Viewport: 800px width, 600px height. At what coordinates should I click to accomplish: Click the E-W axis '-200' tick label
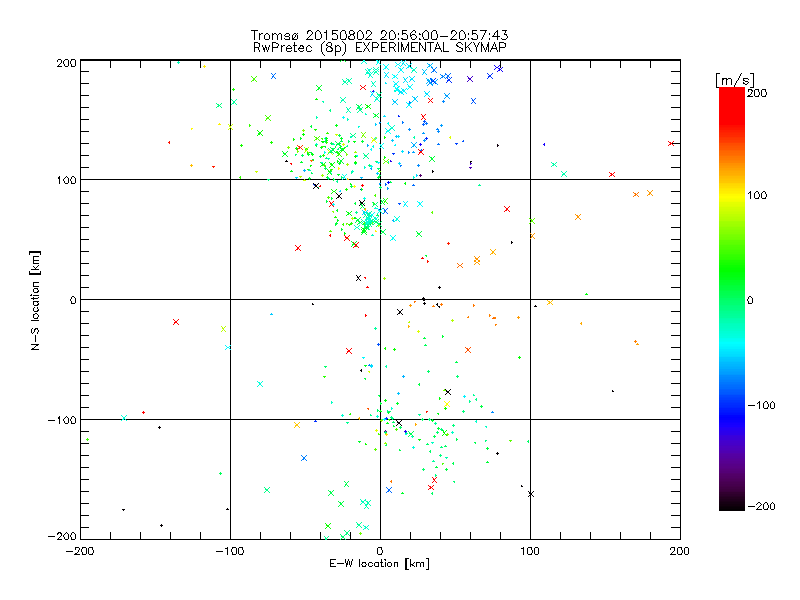pyautogui.click(x=81, y=551)
